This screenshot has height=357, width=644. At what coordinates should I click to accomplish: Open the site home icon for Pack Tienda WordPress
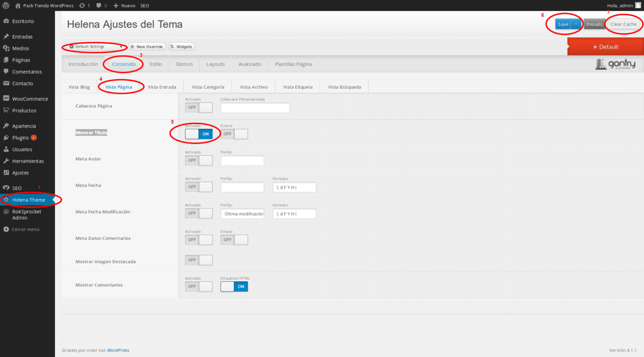(18, 5)
